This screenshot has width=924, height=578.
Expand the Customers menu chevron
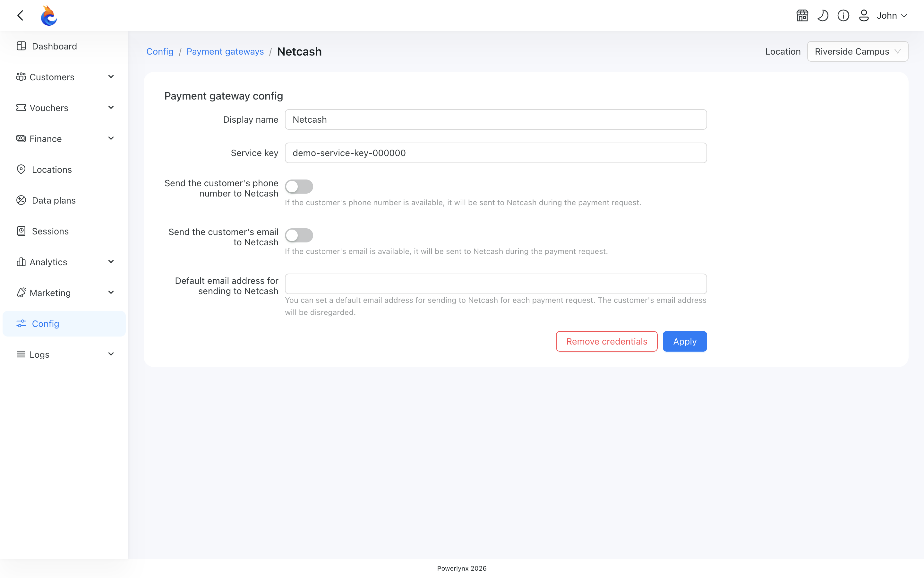click(111, 77)
